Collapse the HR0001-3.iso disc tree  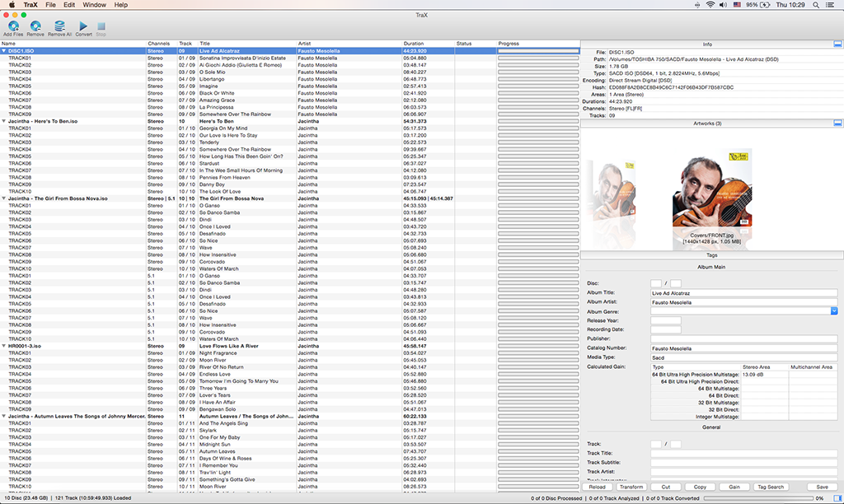(4, 346)
